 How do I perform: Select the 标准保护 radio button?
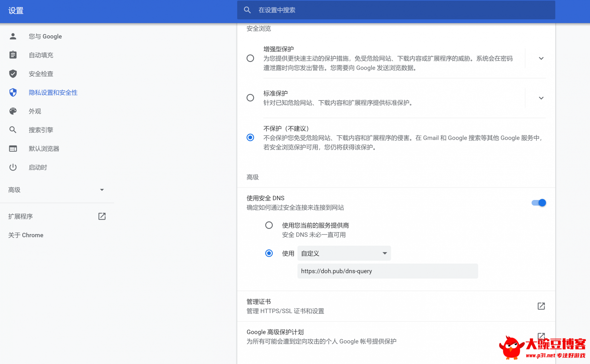tap(250, 98)
